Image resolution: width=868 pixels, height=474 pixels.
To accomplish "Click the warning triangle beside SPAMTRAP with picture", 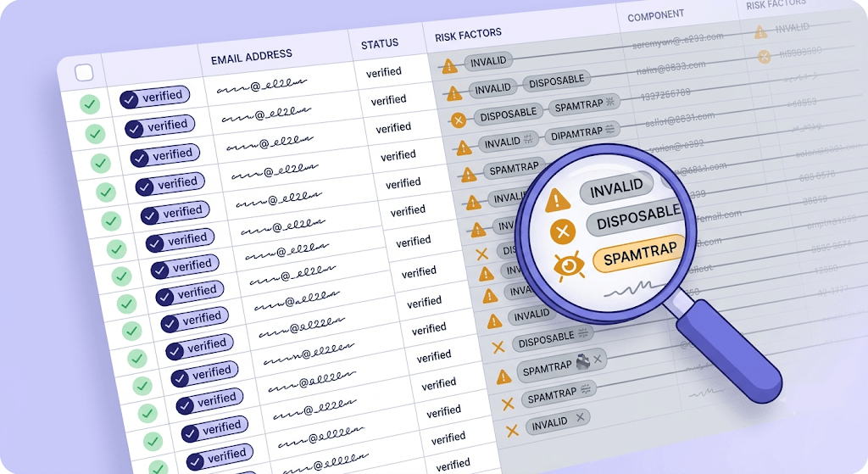I will (504, 377).
